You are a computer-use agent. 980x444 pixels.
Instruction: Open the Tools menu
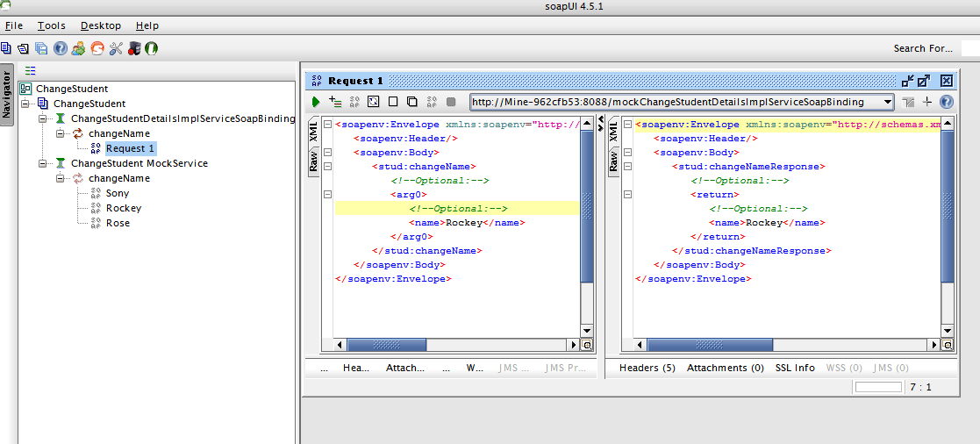[51, 26]
